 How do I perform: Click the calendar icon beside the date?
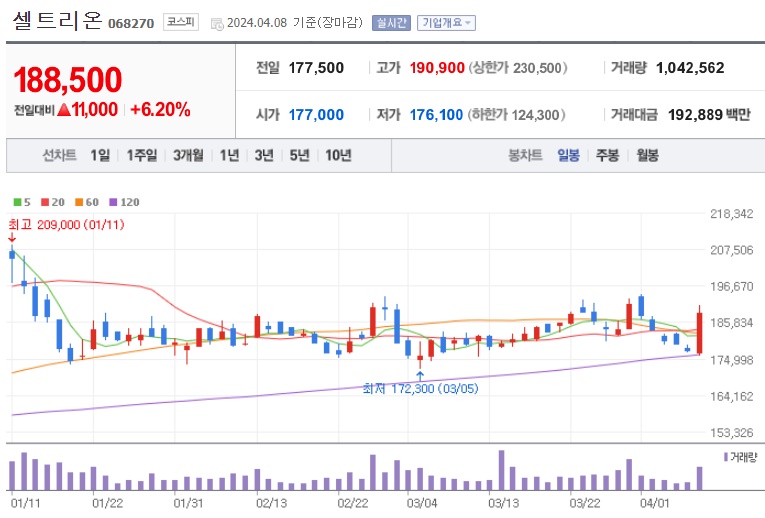click(x=217, y=23)
